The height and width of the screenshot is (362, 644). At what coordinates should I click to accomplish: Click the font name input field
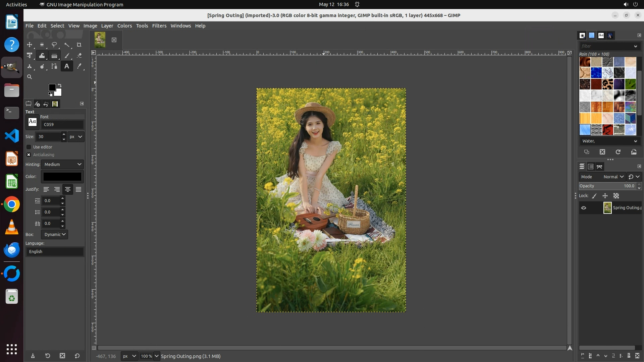62,124
